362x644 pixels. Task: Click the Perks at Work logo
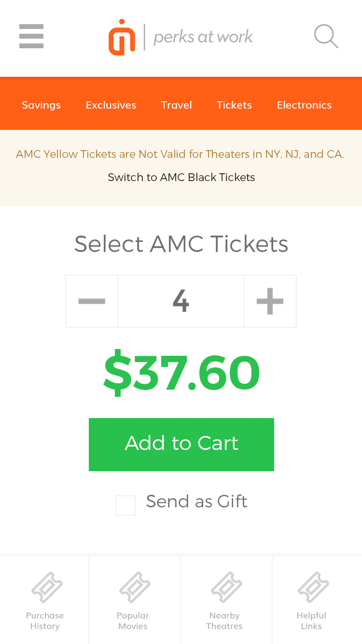tap(181, 37)
